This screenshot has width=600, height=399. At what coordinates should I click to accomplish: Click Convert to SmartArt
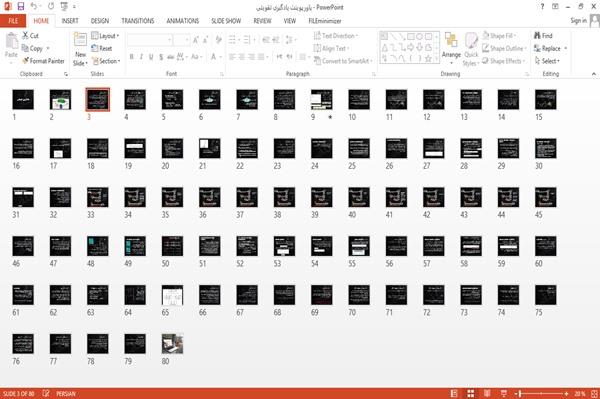343,61
